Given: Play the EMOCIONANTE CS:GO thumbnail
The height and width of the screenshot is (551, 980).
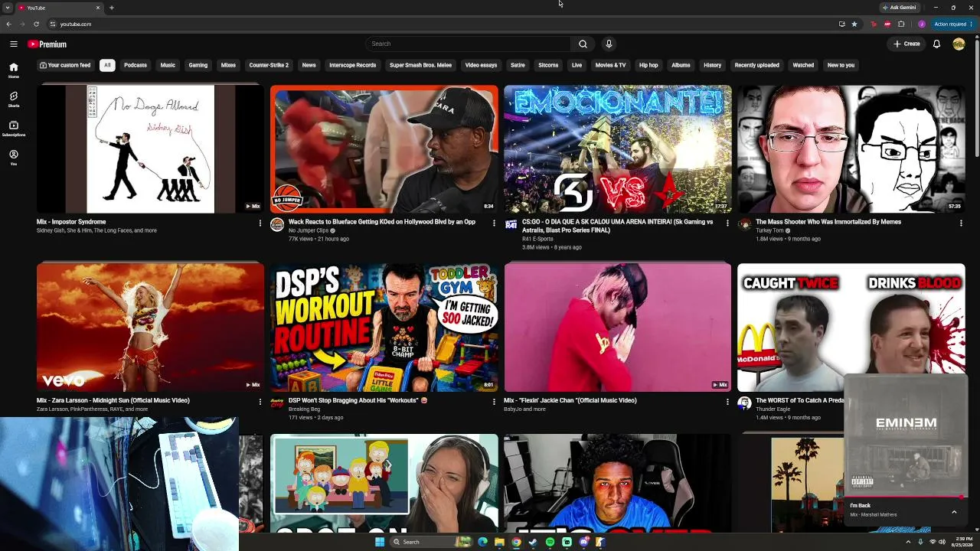Looking at the screenshot, I should point(617,149).
